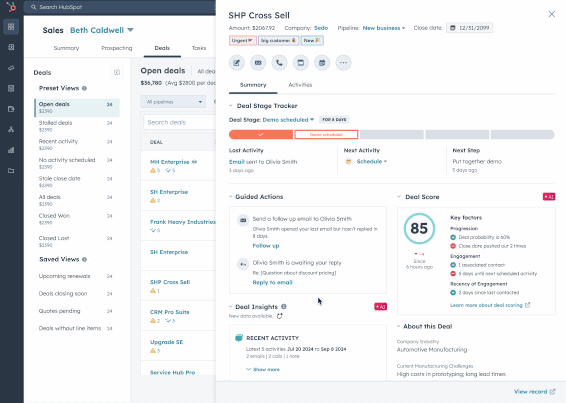Click the Reply to email link

coord(273,282)
